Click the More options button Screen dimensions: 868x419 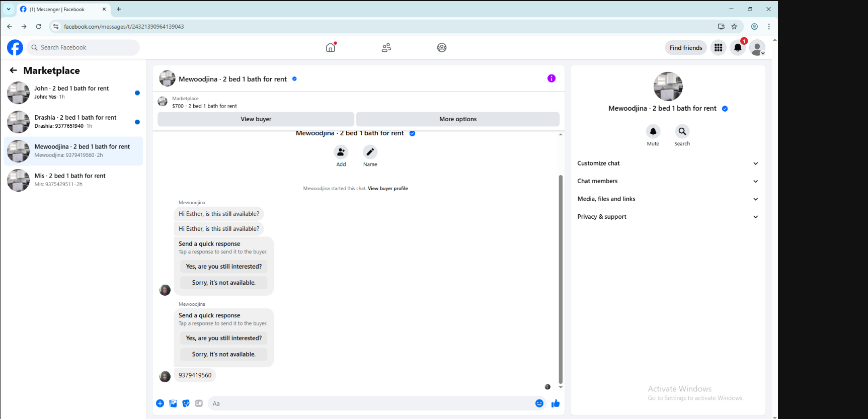(458, 119)
